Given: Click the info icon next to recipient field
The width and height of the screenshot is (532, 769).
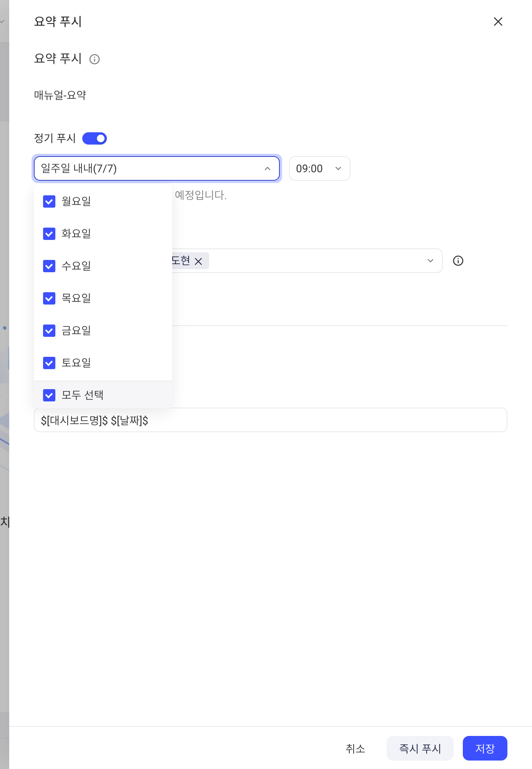Looking at the screenshot, I should pyautogui.click(x=458, y=261).
